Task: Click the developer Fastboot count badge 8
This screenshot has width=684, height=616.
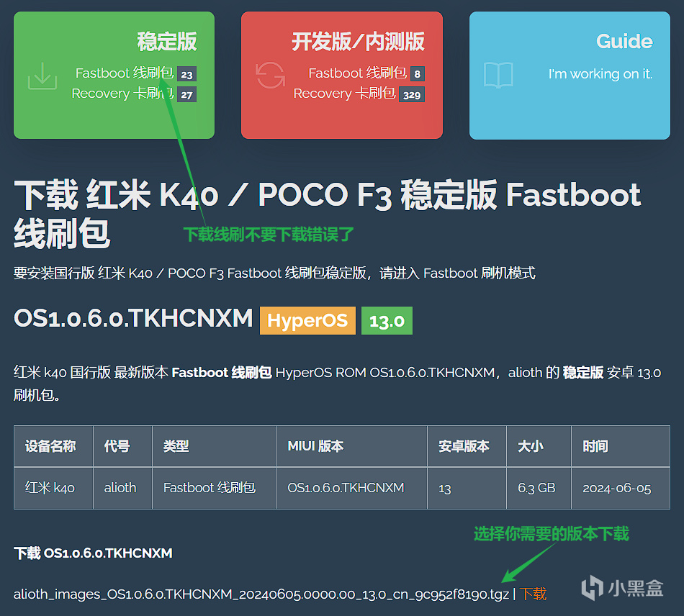Action: click(417, 74)
